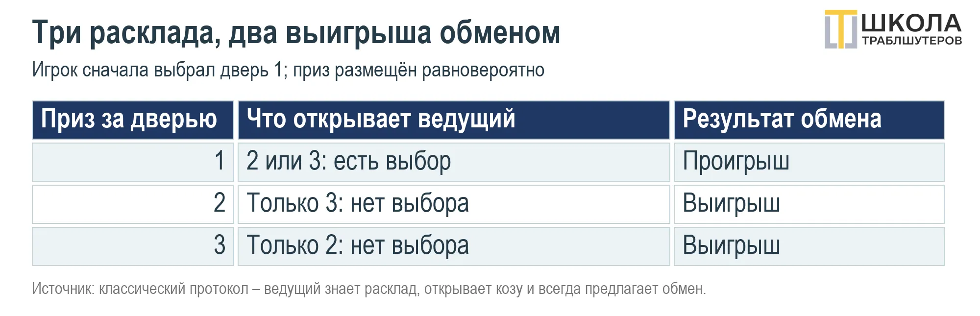The width and height of the screenshot is (980, 316).
Task: Click the word обменом in the title
Action: click(500, 33)
